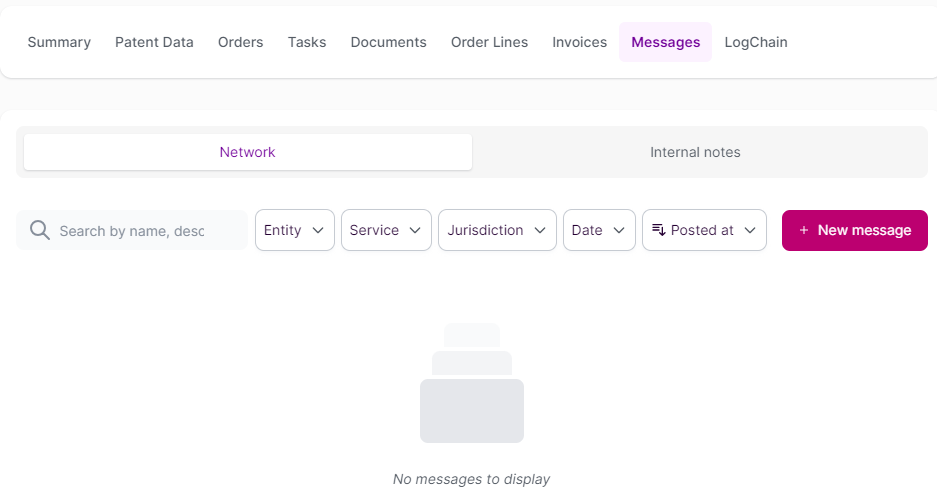The image size is (937, 496).
Task: Click the sort icon beside Posted at
Action: click(x=659, y=230)
